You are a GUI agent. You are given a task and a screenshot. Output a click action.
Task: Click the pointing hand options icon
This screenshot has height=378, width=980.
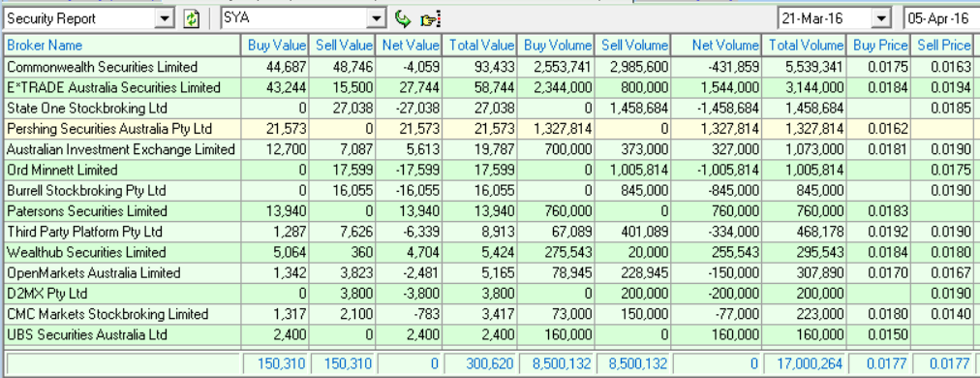point(431,19)
